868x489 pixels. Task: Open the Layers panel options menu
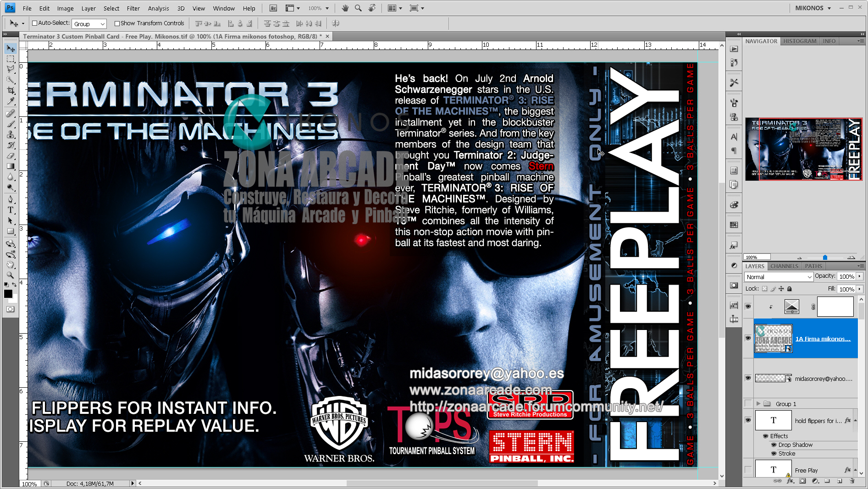click(861, 266)
